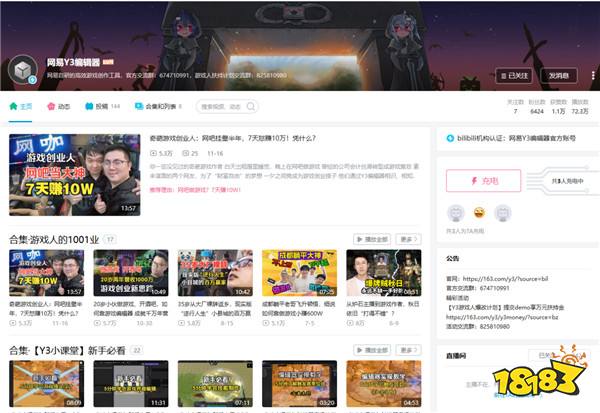Switch to the 主页 tab
This screenshot has width=600, height=413.
pos(21,106)
